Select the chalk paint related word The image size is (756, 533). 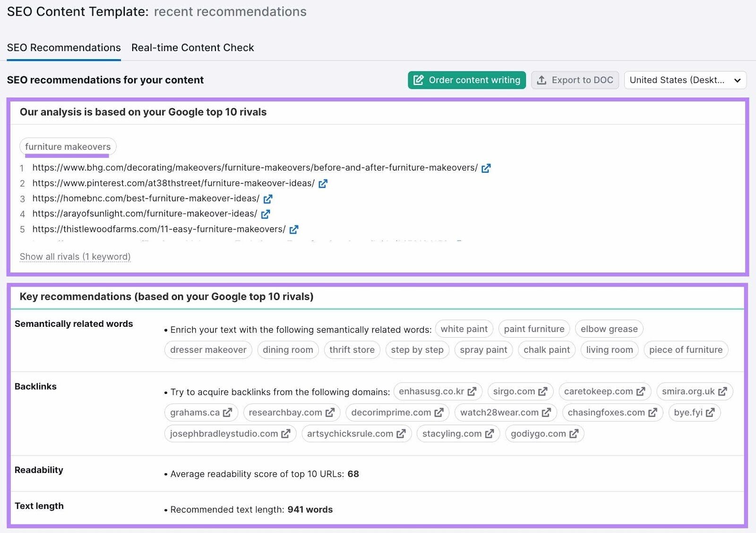pos(546,350)
